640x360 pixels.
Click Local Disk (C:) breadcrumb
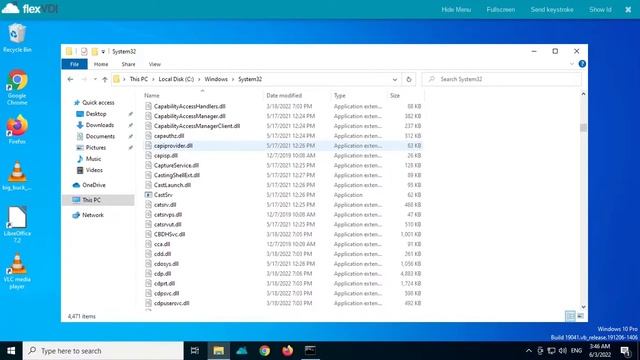(x=176, y=79)
